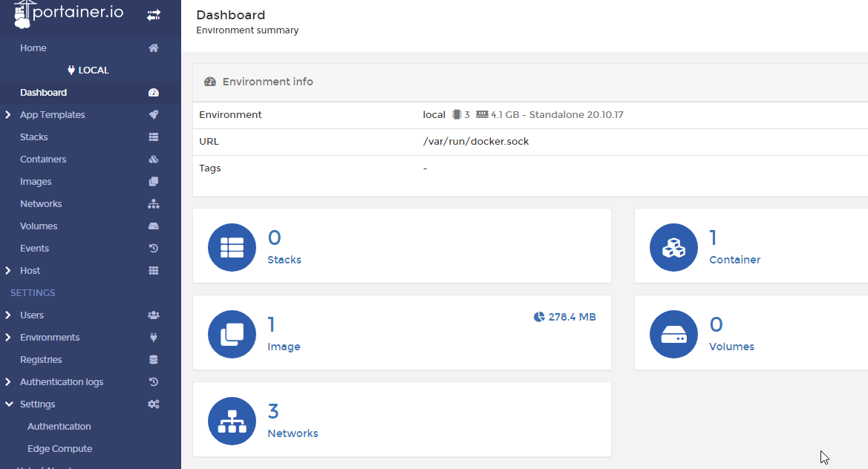Click the round Image tile icon
Viewport: 868px width, 469px height.
[232, 334]
